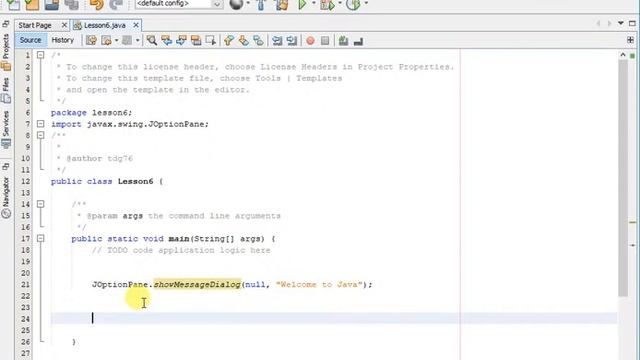Image resolution: width=640 pixels, height=360 pixels.
Task: Click the scroll tabs right arrow
Action: pos(609,24)
